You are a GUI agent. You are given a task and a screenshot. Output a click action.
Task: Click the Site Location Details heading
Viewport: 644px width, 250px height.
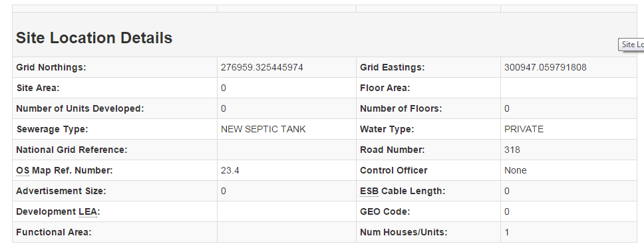(94, 38)
